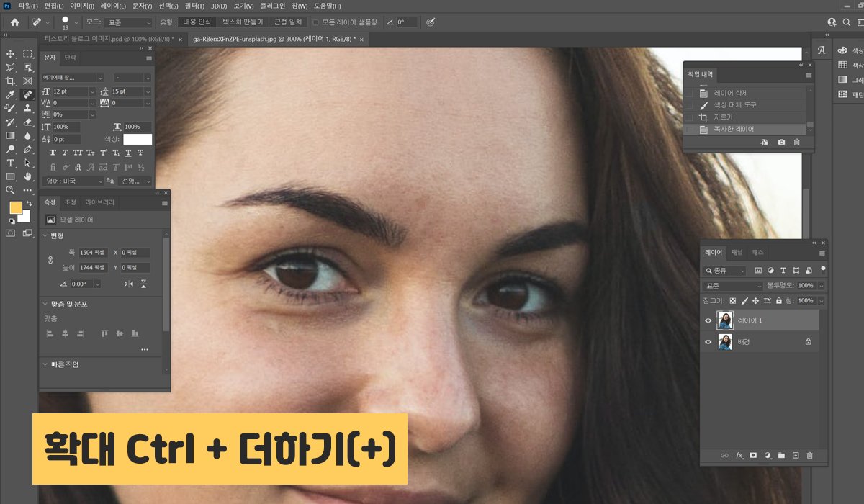Select the Clone Stamp tool
The width and height of the screenshot is (864, 504).
[x=28, y=109]
